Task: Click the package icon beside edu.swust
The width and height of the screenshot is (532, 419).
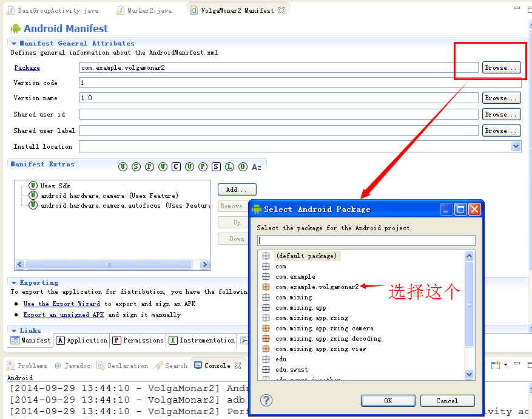Action: coord(266,369)
